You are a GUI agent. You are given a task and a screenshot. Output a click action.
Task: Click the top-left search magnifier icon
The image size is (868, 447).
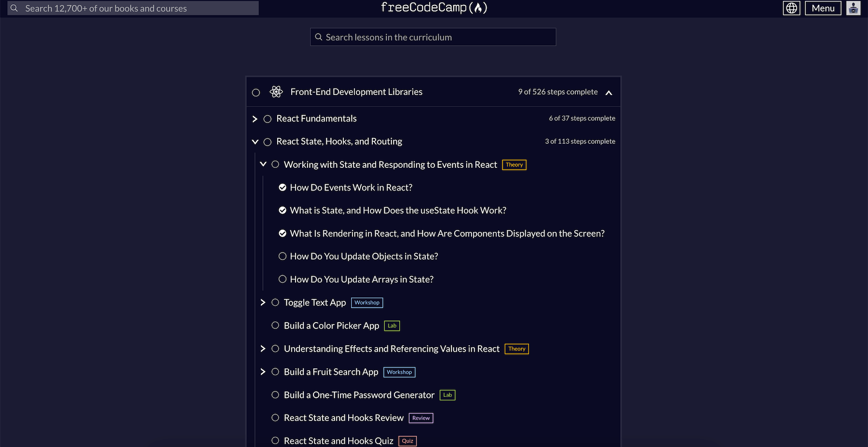14,8
